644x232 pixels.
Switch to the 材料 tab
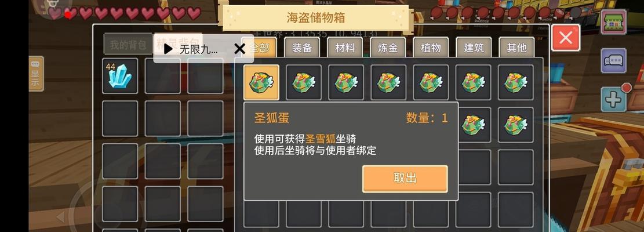(345, 48)
